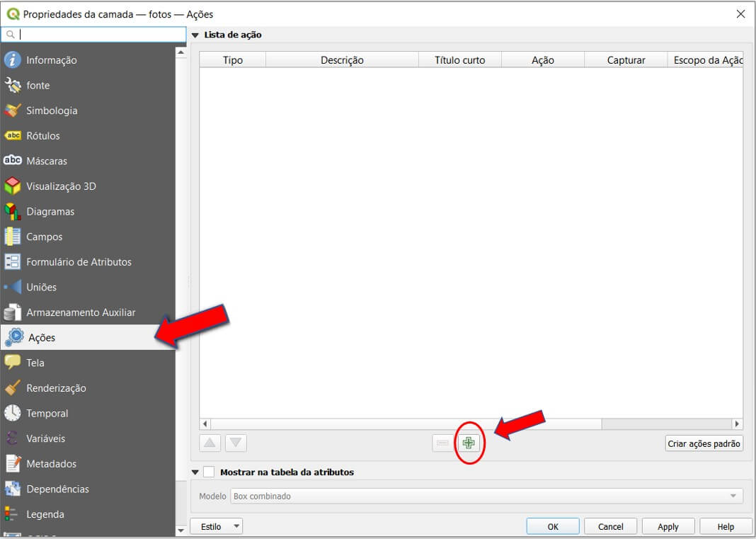
Task: Enable Mostrar na tabela da atributos checkbox
Action: point(209,472)
